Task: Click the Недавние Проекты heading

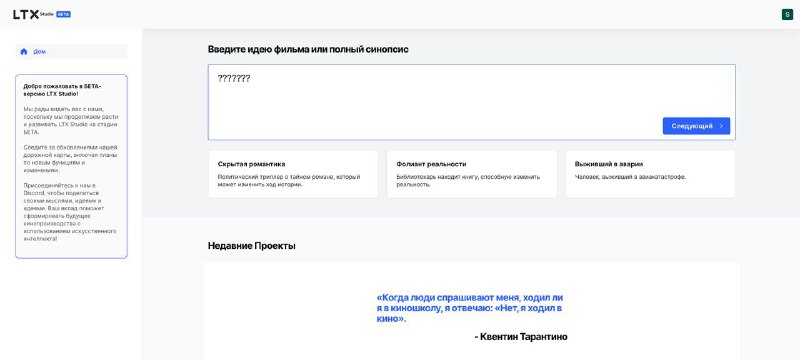Action: pos(252,246)
